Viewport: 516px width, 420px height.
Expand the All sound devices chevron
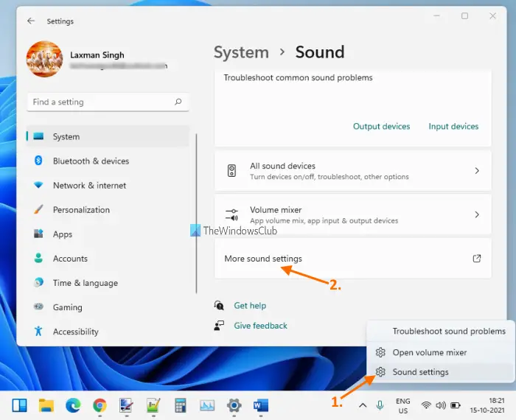[476, 171]
